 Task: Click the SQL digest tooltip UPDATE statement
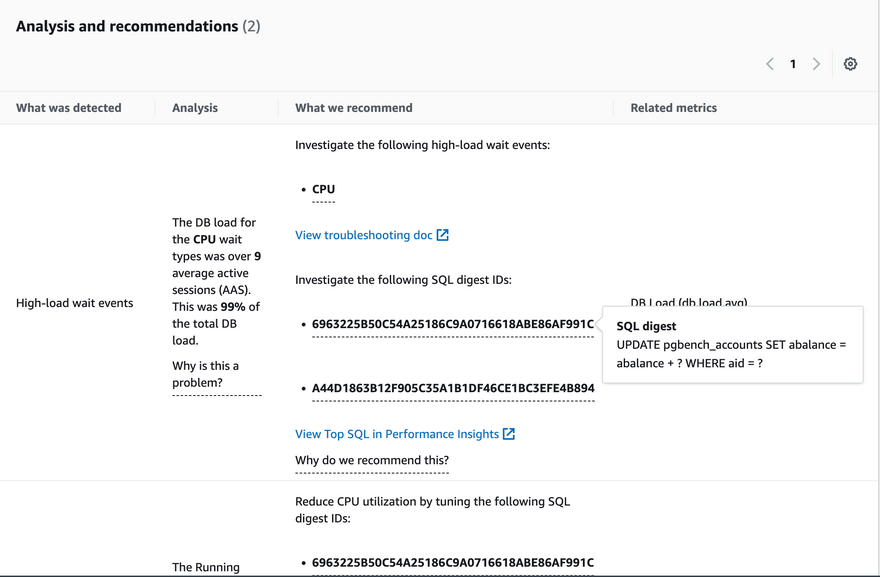click(x=731, y=354)
